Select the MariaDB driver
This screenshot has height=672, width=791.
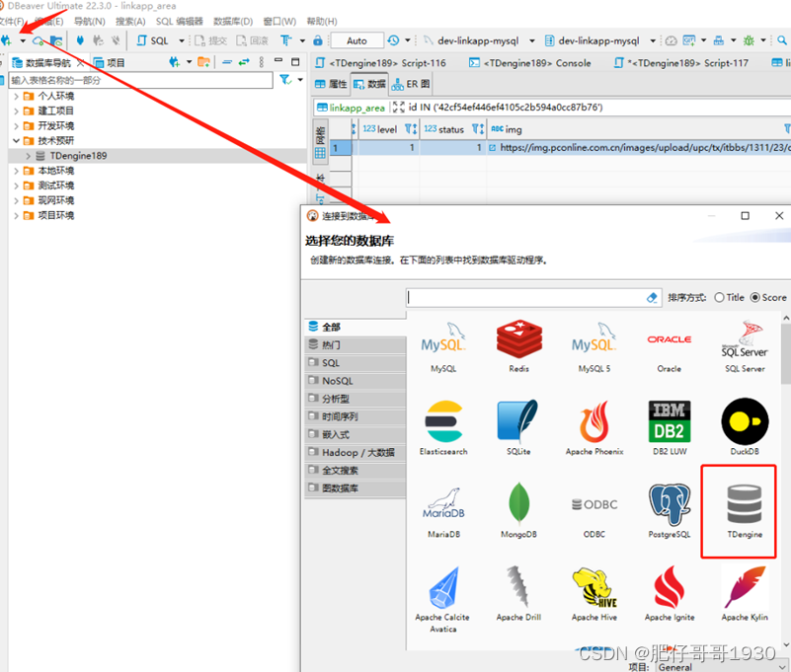pyautogui.click(x=443, y=512)
